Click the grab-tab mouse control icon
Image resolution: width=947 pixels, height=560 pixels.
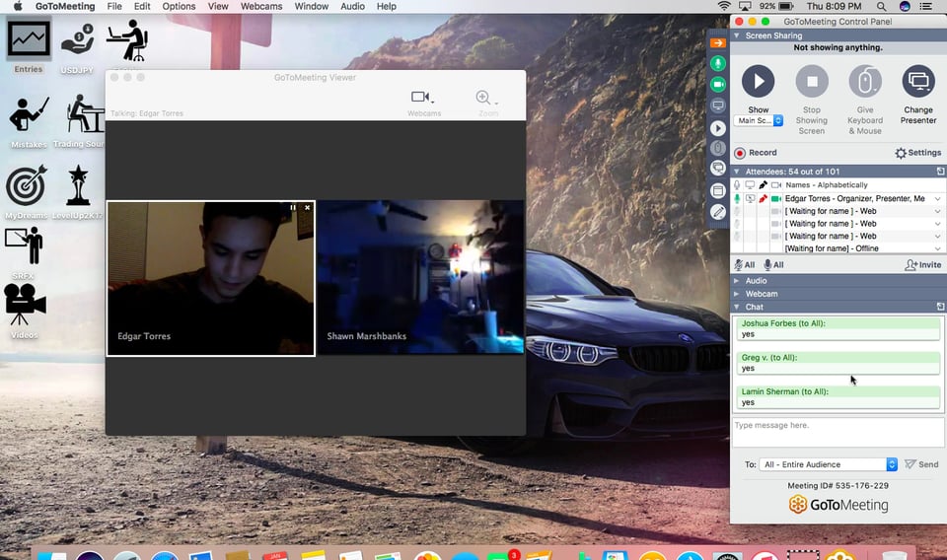coord(717,148)
